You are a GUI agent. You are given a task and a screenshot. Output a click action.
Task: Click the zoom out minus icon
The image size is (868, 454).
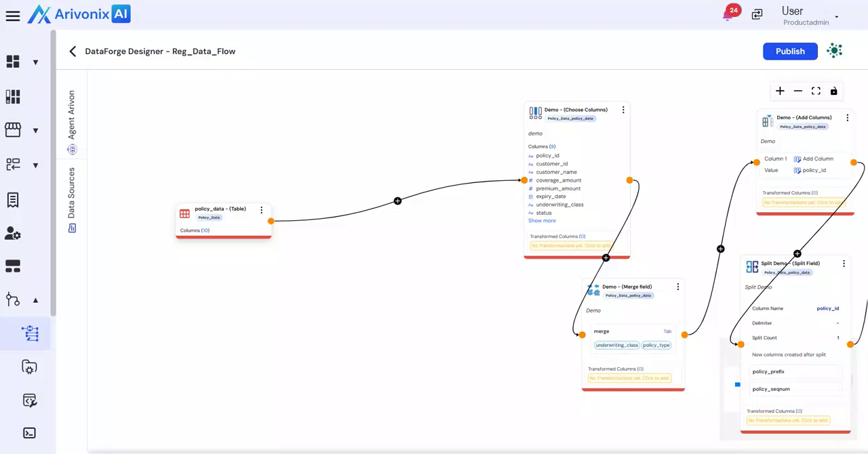(798, 91)
